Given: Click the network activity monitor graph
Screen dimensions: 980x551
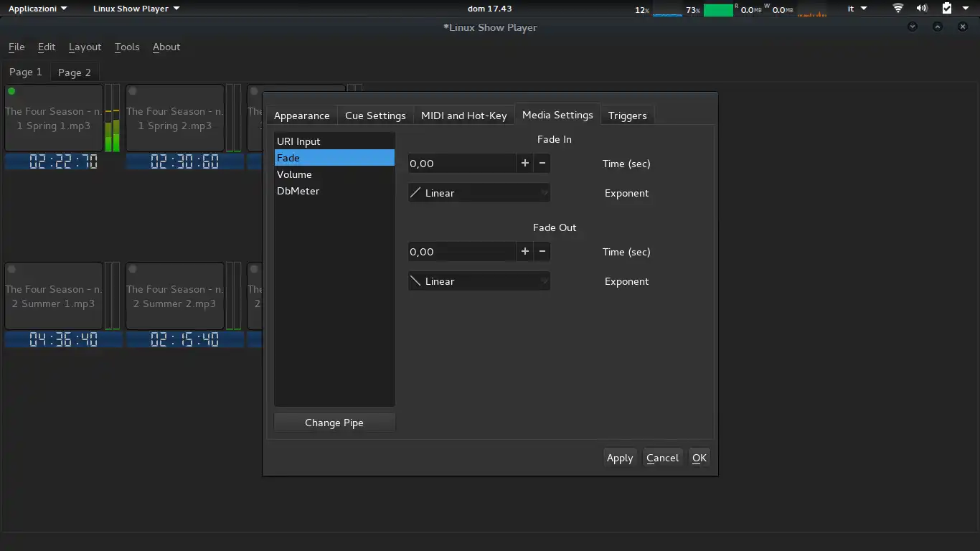Looking at the screenshot, I should (812, 9).
